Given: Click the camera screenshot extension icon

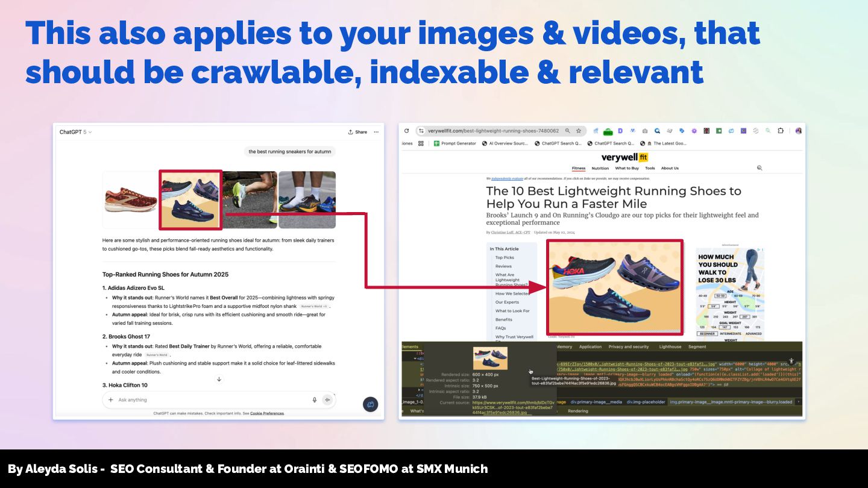Looking at the screenshot, I should [645, 131].
